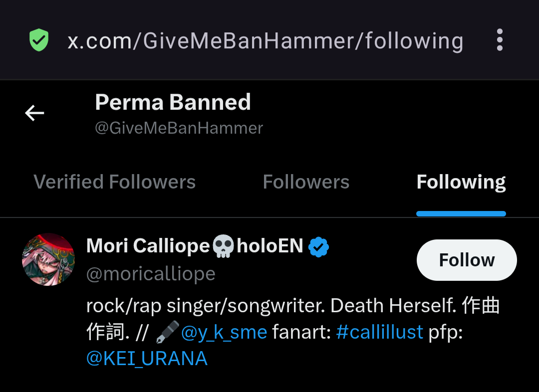Go back using the arrow icon
This screenshot has height=392, width=539.
click(34, 113)
